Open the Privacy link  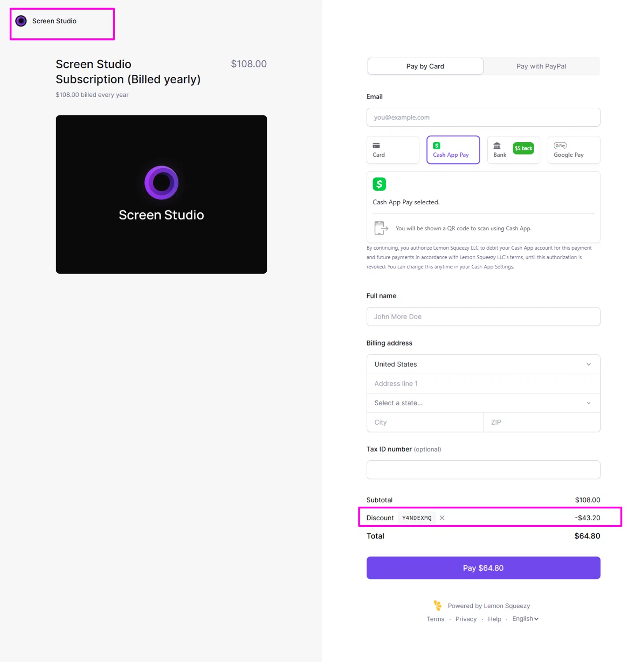pyautogui.click(x=466, y=619)
